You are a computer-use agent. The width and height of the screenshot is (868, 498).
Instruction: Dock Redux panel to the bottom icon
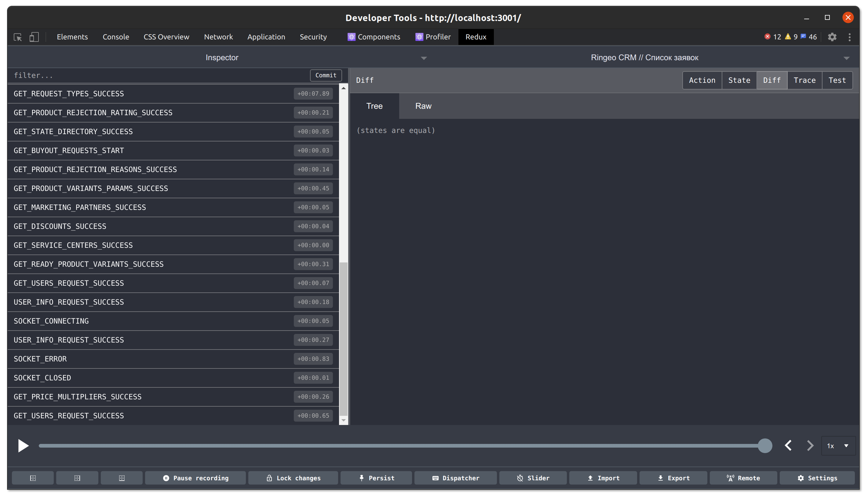pos(121,478)
